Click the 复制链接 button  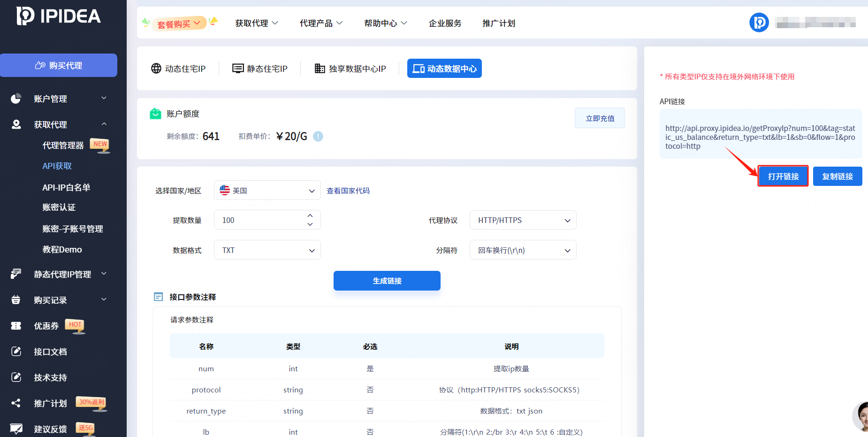coord(838,176)
